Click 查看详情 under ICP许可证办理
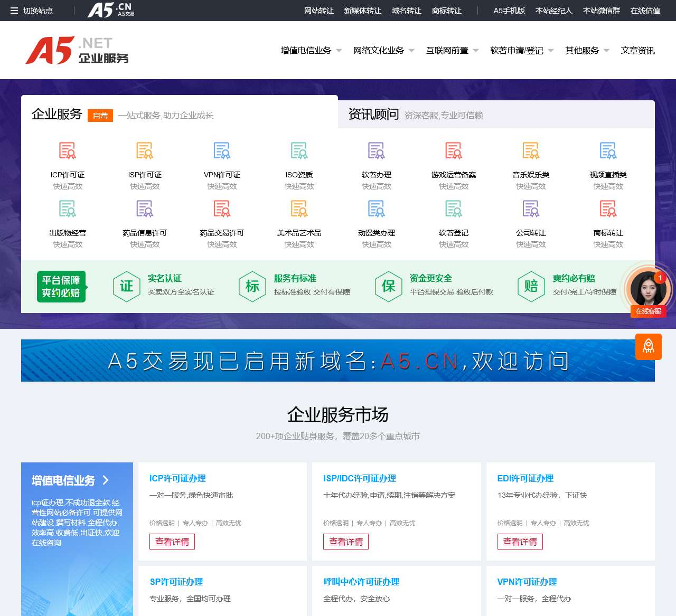Viewport: 676px width, 616px height. coord(172,542)
